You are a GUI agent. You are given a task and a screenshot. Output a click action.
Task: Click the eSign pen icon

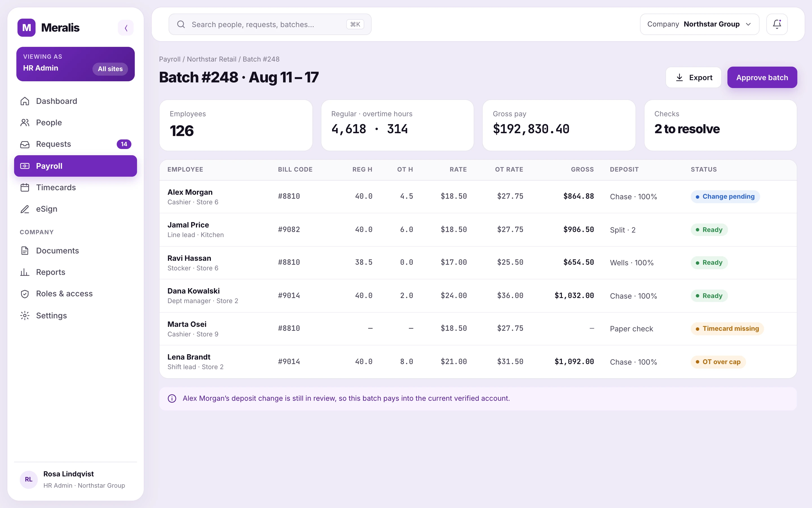point(25,209)
